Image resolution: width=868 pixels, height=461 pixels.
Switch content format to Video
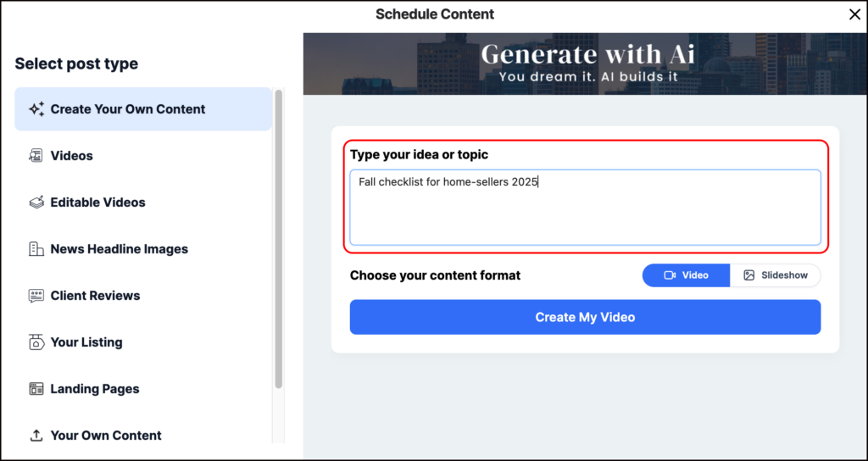[x=686, y=275]
